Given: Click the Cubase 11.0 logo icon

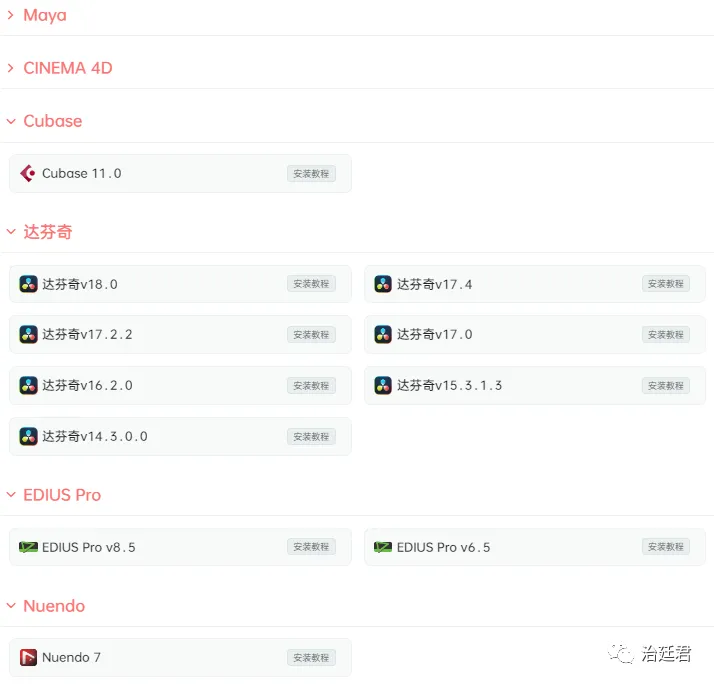Looking at the screenshot, I should coord(28,174).
